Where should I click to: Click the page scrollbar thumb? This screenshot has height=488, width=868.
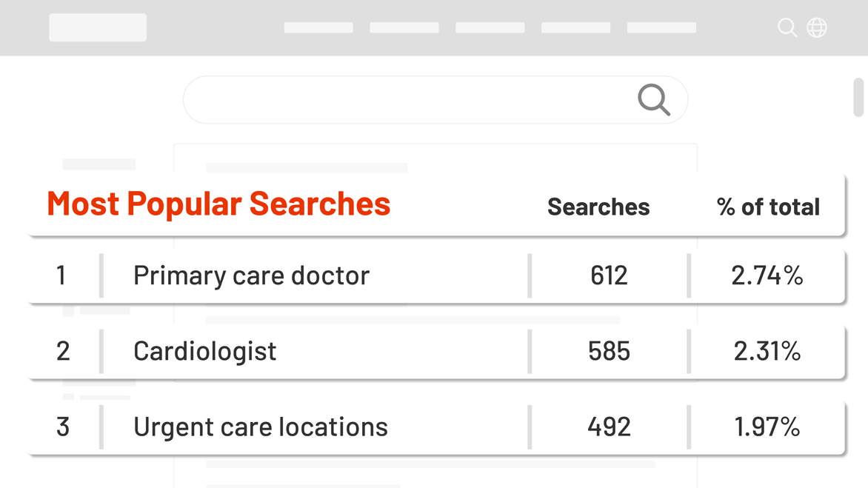(x=858, y=98)
